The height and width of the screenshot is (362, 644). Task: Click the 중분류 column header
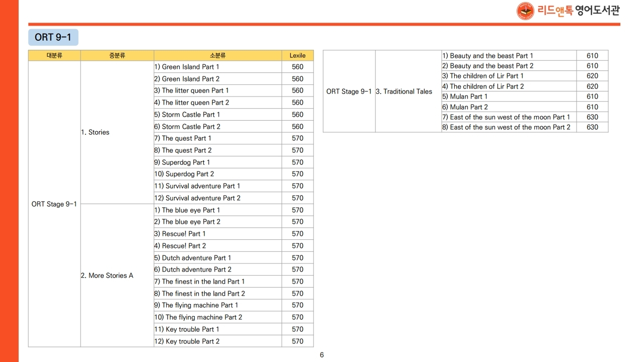tap(117, 56)
